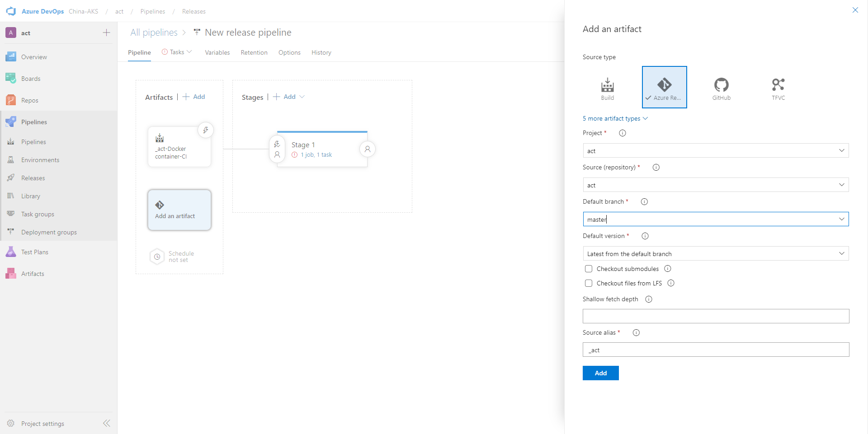868x434 pixels.
Task: Show info for Default branch field
Action: tap(644, 201)
